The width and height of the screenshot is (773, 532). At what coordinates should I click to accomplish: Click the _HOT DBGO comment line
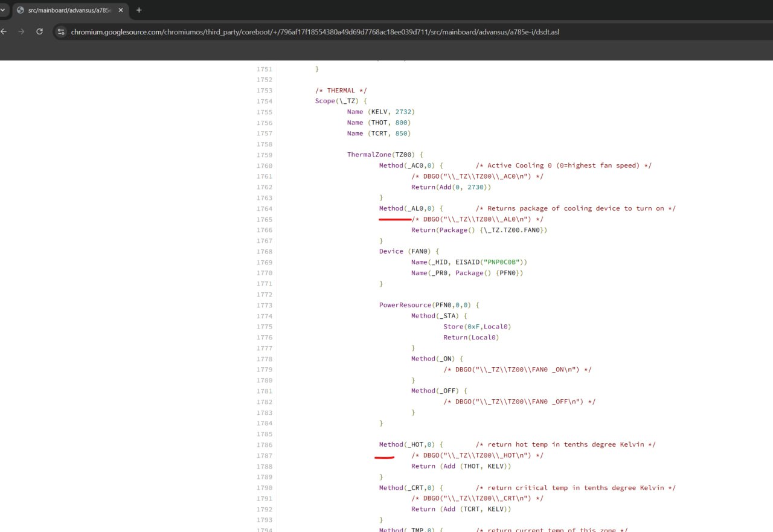[x=478, y=455]
